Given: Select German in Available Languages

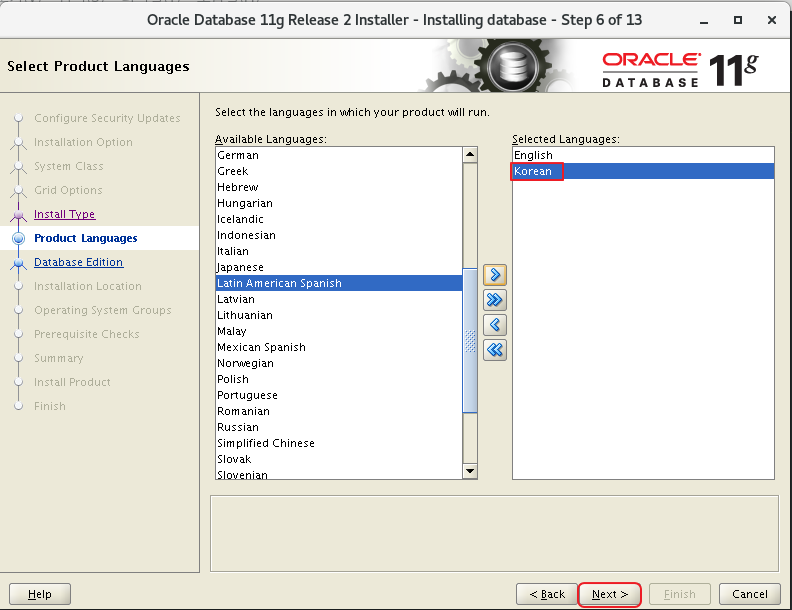Looking at the screenshot, I should point(338,155).
